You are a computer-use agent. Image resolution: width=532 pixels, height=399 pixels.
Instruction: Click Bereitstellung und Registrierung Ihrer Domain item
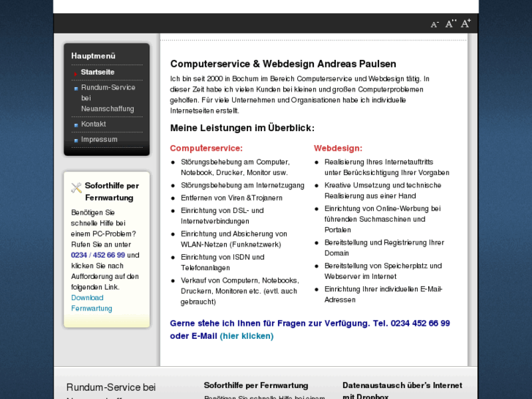click(x=384, y=247)
